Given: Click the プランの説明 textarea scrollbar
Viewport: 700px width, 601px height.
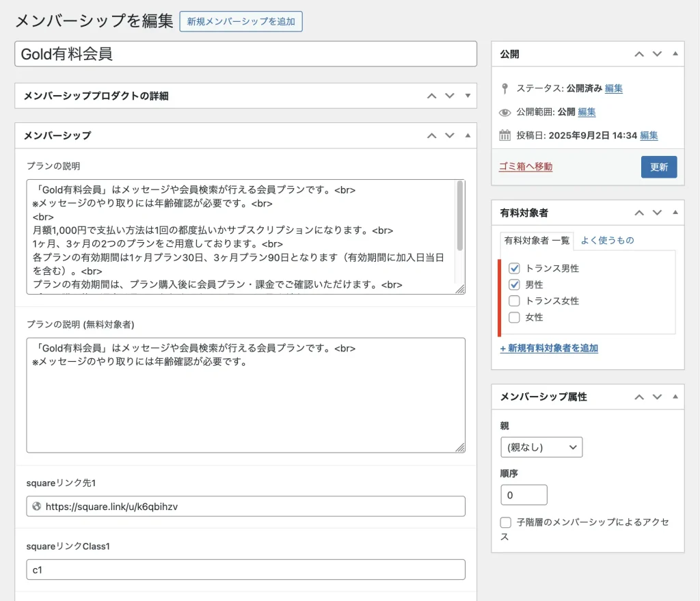Looking at the screenshot, I should tap(460, 216).
